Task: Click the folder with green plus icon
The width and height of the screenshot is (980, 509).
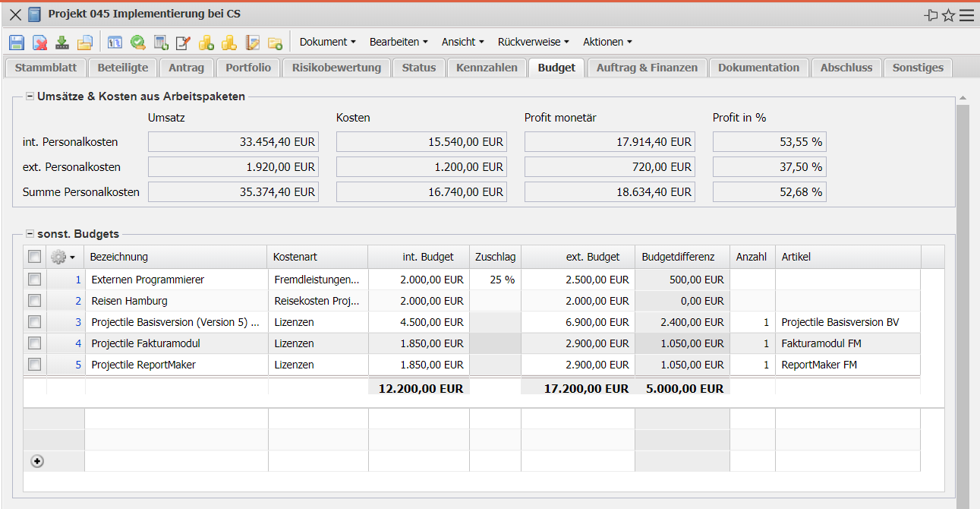Action: 275,43
